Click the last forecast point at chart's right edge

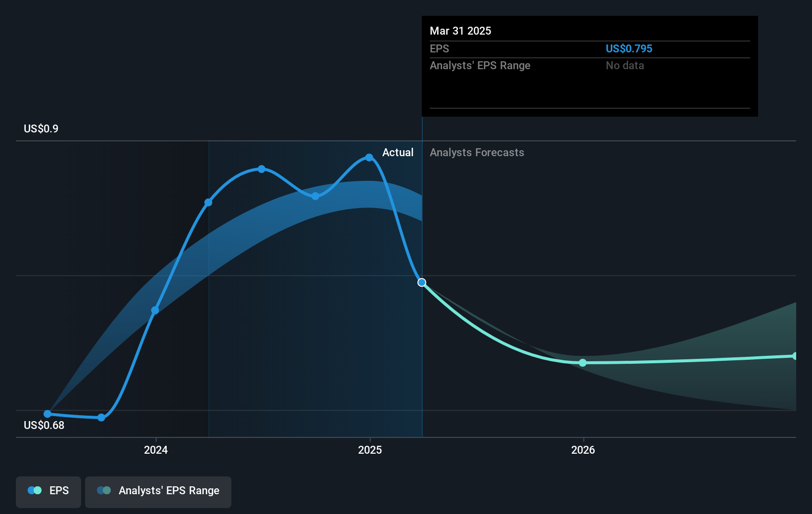click(795, 356)
